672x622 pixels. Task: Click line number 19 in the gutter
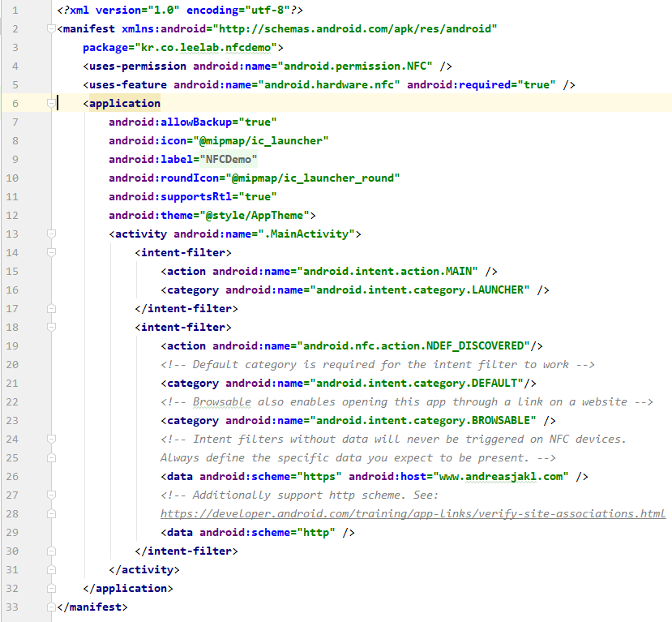point(13,346)
